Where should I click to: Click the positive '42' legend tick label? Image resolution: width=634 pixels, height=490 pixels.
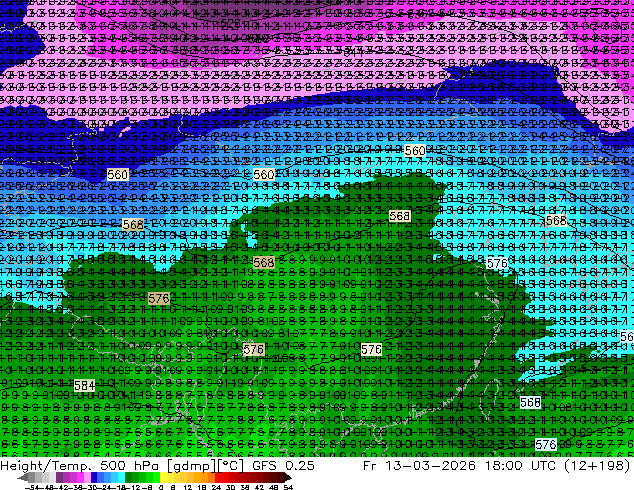coord(259,488)
